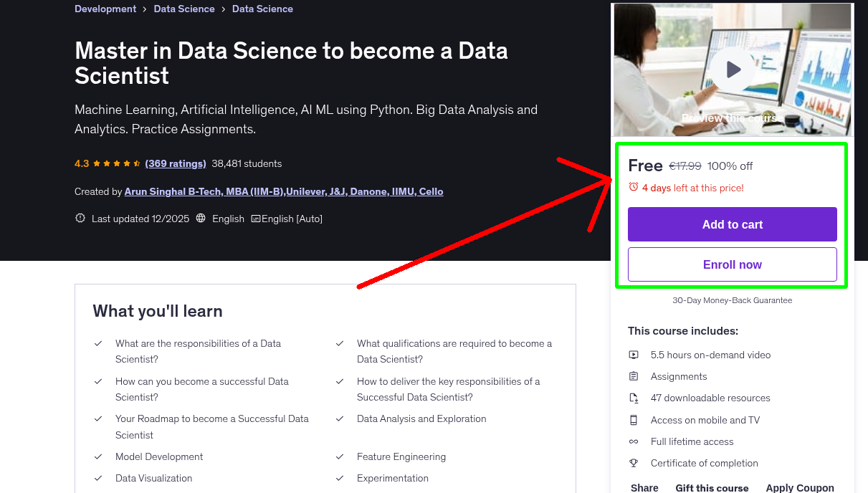
Task: Click the play button on the course preview
Action: pyautogui.click(x=732, y=70)
